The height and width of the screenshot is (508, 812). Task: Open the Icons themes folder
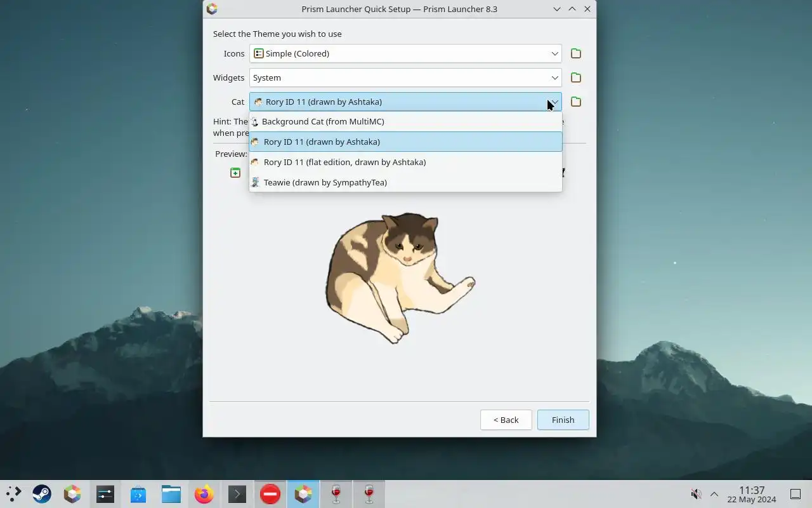point(576,53)
